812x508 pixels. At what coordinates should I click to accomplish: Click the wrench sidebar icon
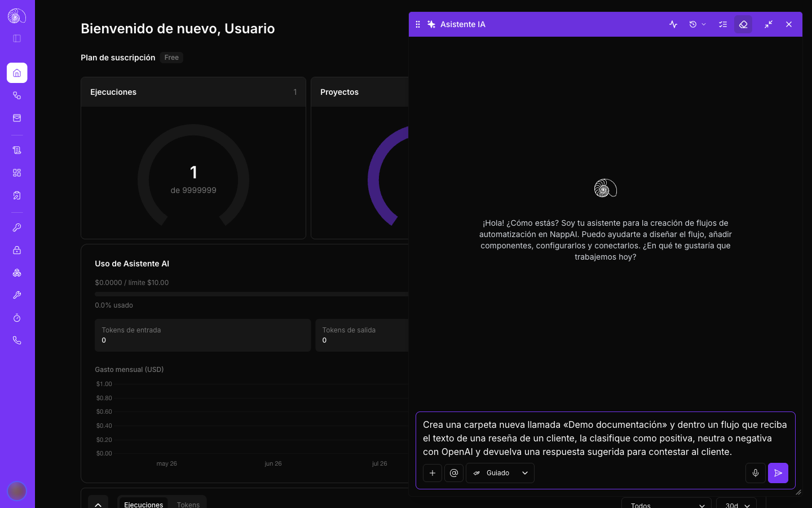pyautogui.click(x=17, y=295)
